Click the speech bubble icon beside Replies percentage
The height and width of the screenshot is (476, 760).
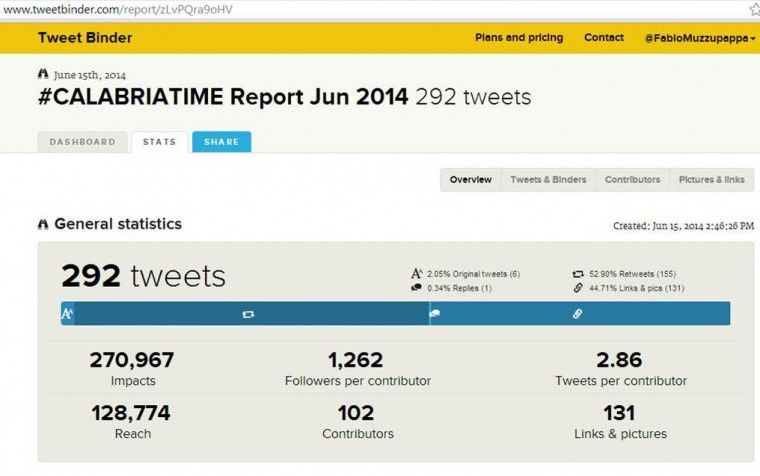(416, 287)
